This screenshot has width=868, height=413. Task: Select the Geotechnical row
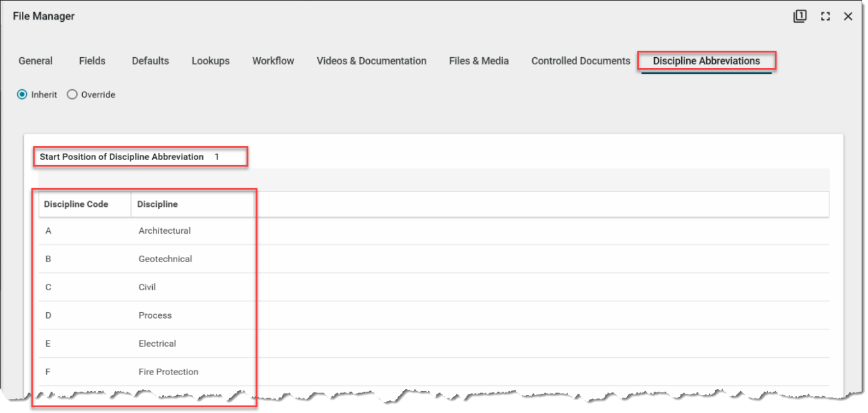[x=165, y=259]
